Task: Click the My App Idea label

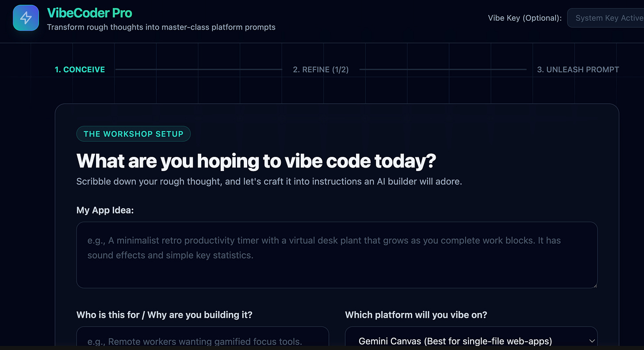Action: point(105,210)
